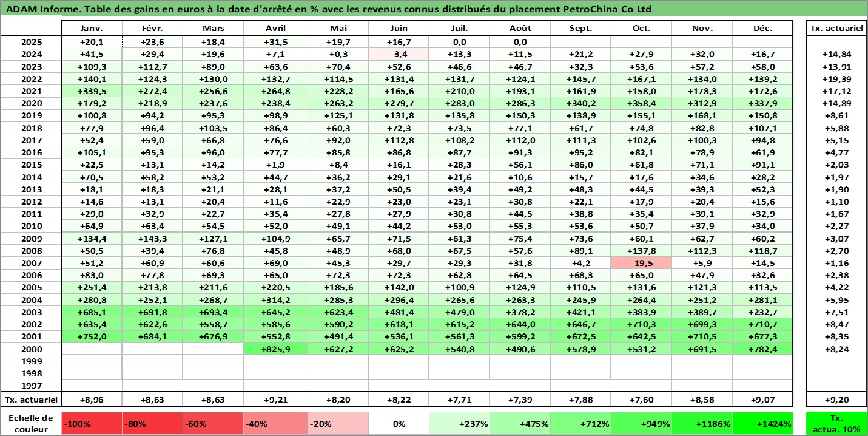Screen dimensions: 868x436
Task: Click the +14,84 actuarial rate for 2024
Action: tap(836, 54)
